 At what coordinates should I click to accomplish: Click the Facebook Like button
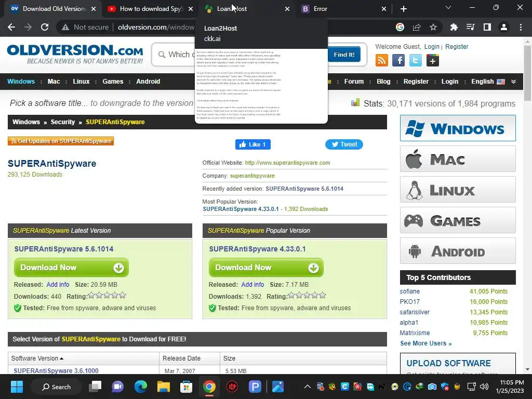pyautogui.click(x=253, y=144)
